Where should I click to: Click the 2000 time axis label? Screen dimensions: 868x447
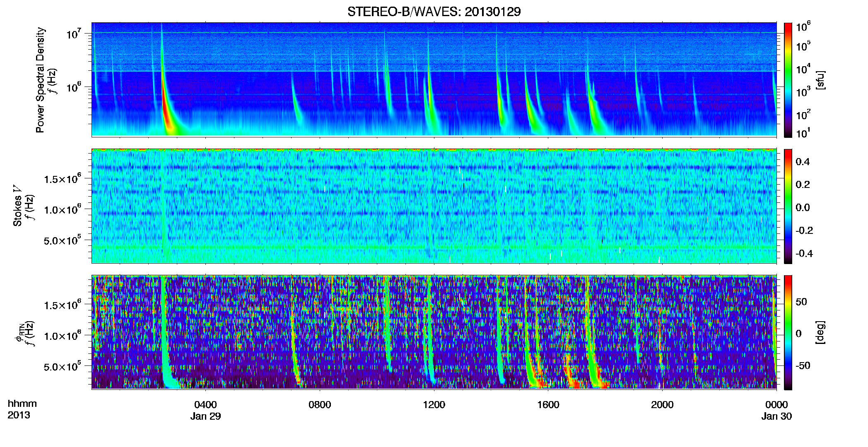pos(662,405)
